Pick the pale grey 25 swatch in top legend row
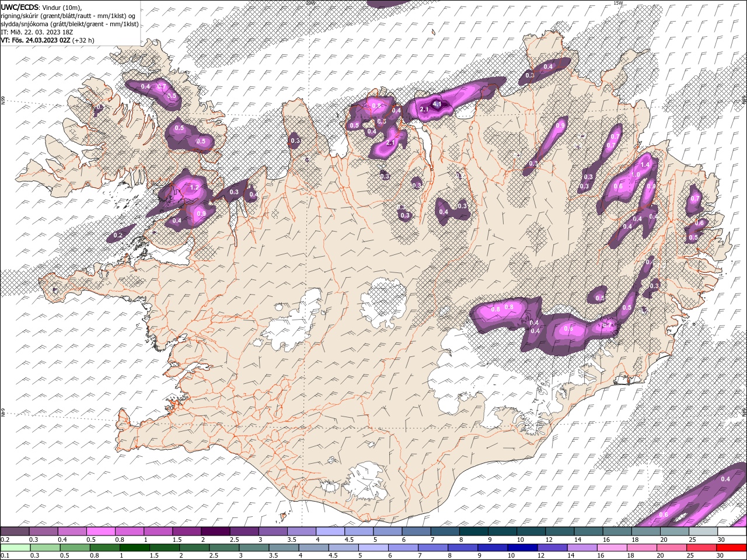 [703, 531]
